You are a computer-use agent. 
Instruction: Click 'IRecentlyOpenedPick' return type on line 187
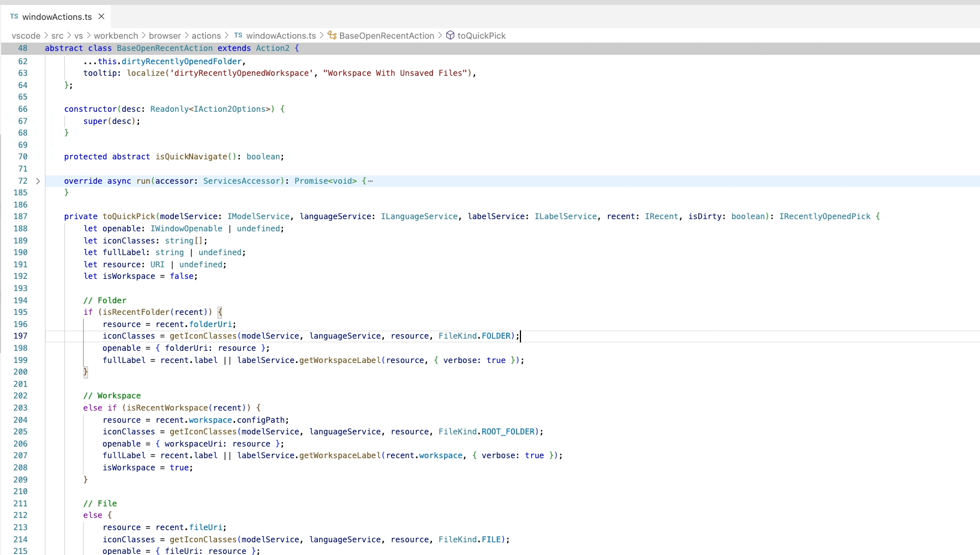(x=825, y=216)
